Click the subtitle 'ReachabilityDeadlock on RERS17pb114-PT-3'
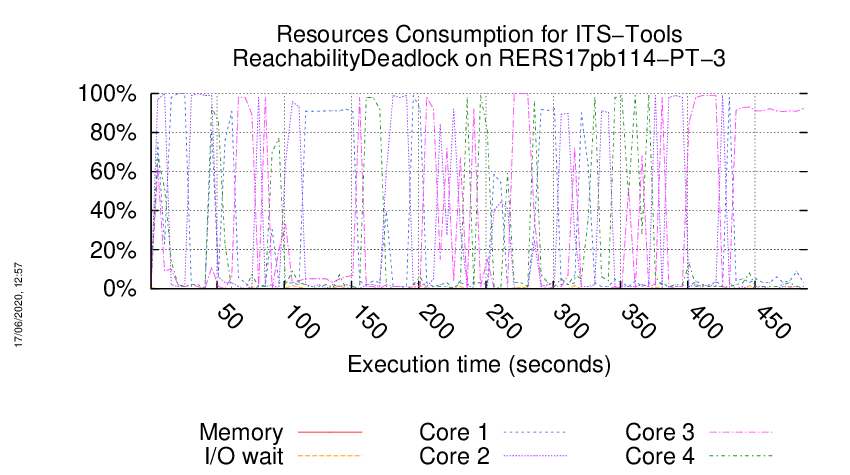Screen dimensions: 850x475 click(x=479, y=58)
